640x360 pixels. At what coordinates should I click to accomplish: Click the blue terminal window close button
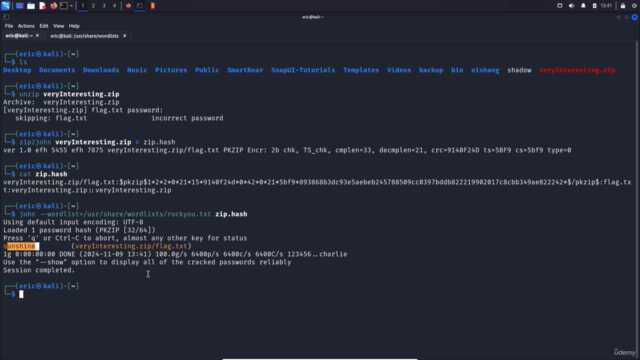coord(634,17)
